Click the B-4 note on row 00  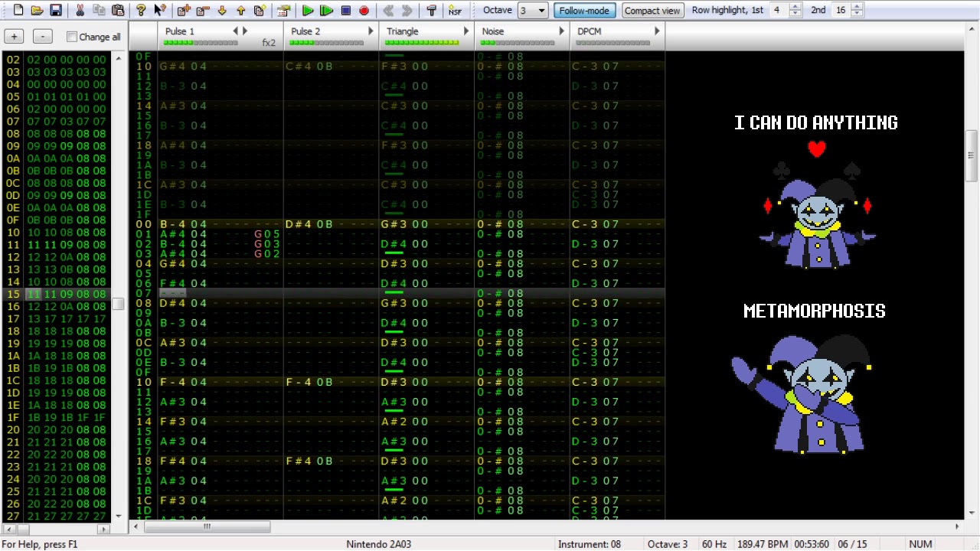[173, 224]
